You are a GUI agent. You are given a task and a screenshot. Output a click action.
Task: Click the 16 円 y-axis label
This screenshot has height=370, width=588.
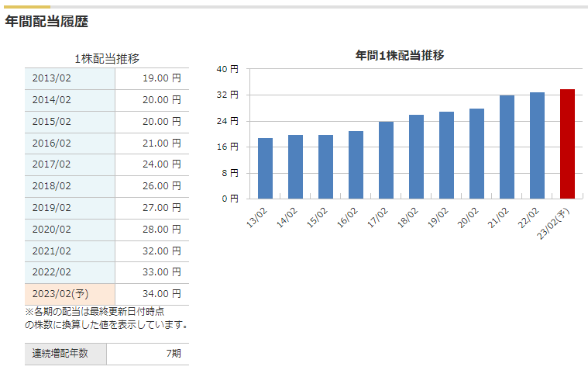227,147
